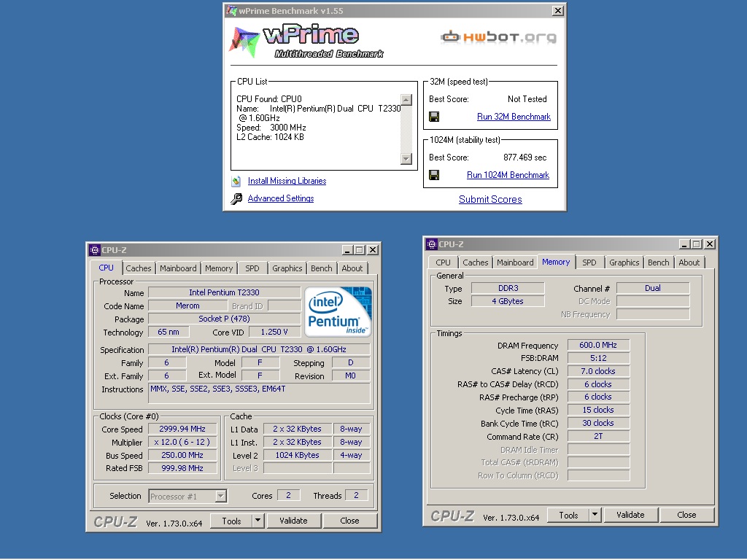Screen dimensions: 747x560
Task: Open Memory tab in left CPU-Z
Action: [219, 268]
